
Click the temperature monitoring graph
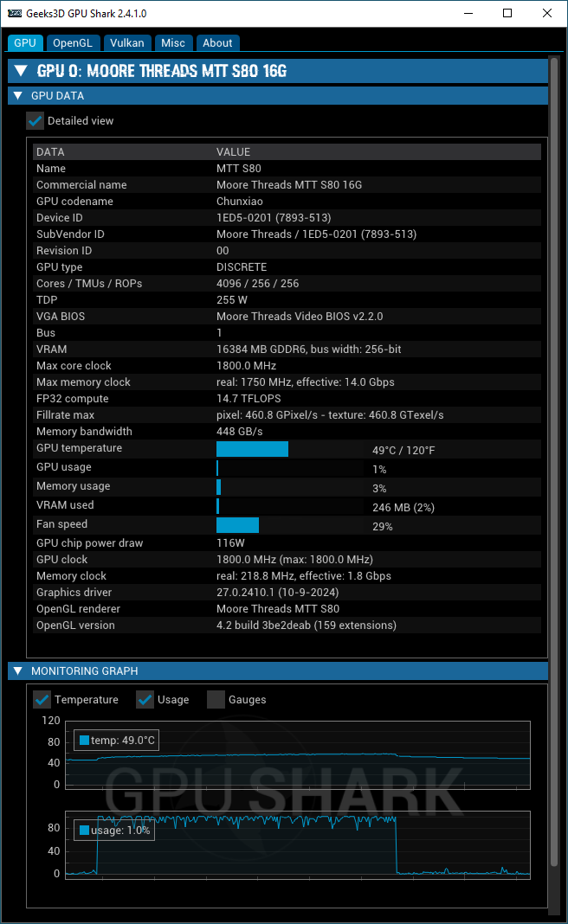pyautogui.click(x=298, y=755)
